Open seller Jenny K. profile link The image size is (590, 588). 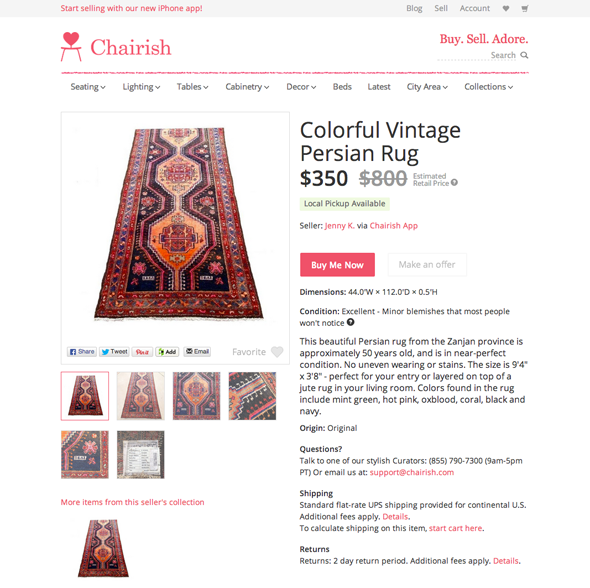[x=339, y=226]
